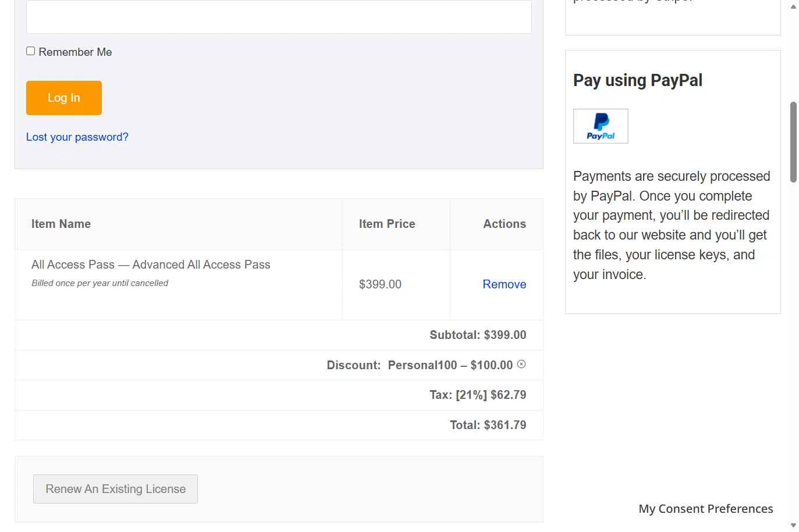Click the PayPal secure payment description paragraph
The width and height of the screenshot is (799, 532).
[x=672, y=225]
